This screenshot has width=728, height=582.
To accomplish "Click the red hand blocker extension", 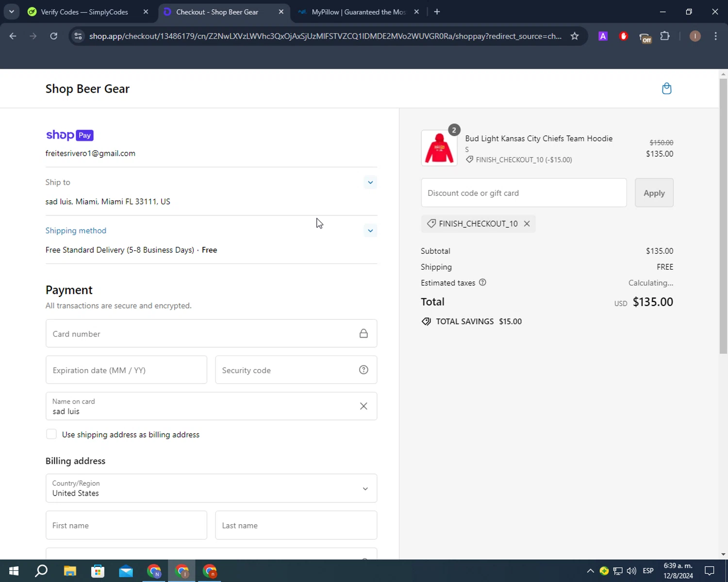I will tap(624, 36).
